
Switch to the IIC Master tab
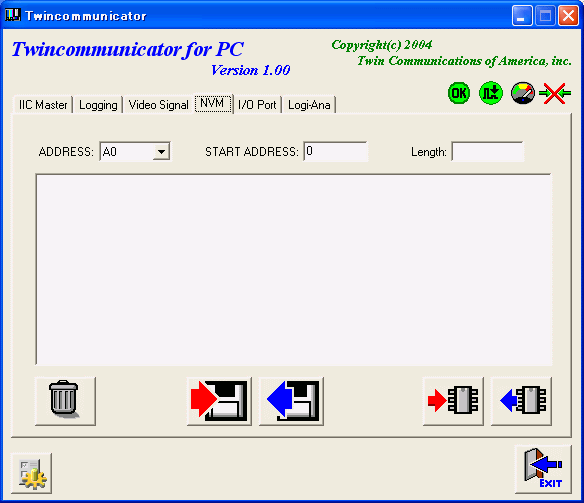(43, 105)
